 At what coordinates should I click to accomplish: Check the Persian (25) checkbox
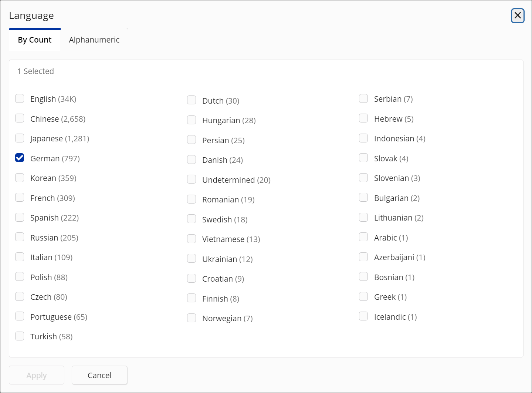[x=192, y=140]
